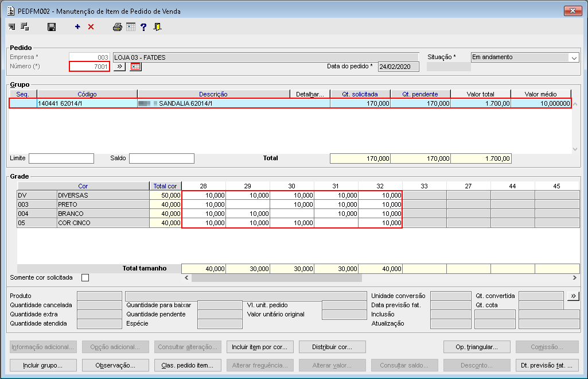Click the calendar icon beside Número field
The height and width of the screenshot is (379, 588).
(135, 67)
